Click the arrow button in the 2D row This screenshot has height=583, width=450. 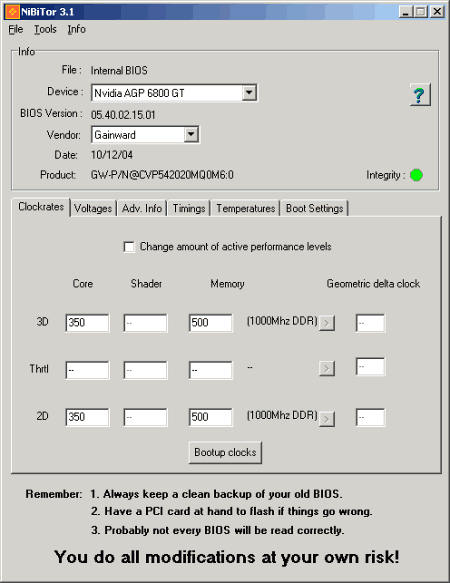(327, 419)
